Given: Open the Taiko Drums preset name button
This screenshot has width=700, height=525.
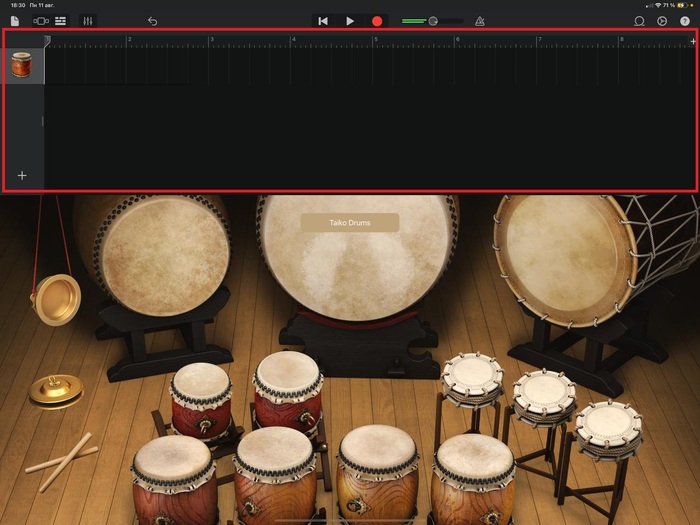Looking at the screenshot, I should [350, 222].
